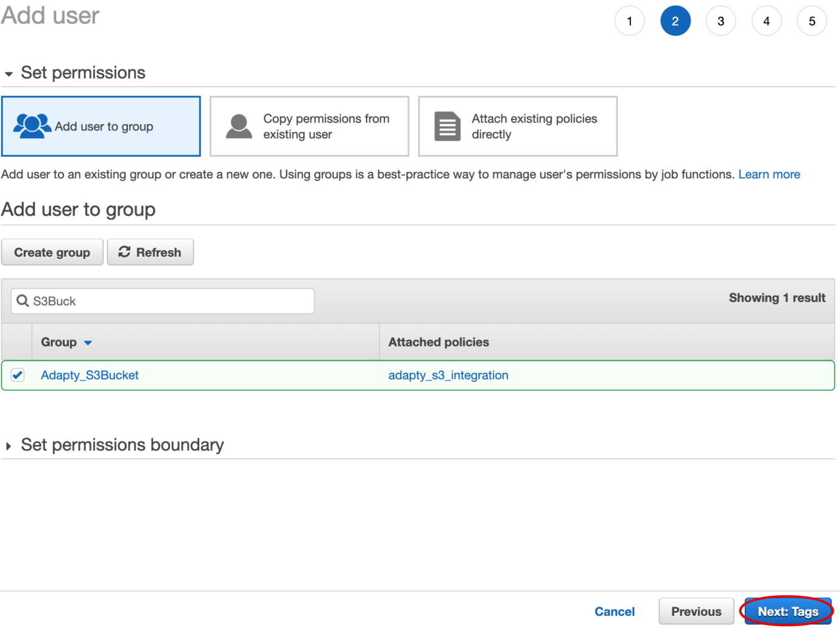Click the refresh arrows icon
840x628 pixels.
click(124, 252)
